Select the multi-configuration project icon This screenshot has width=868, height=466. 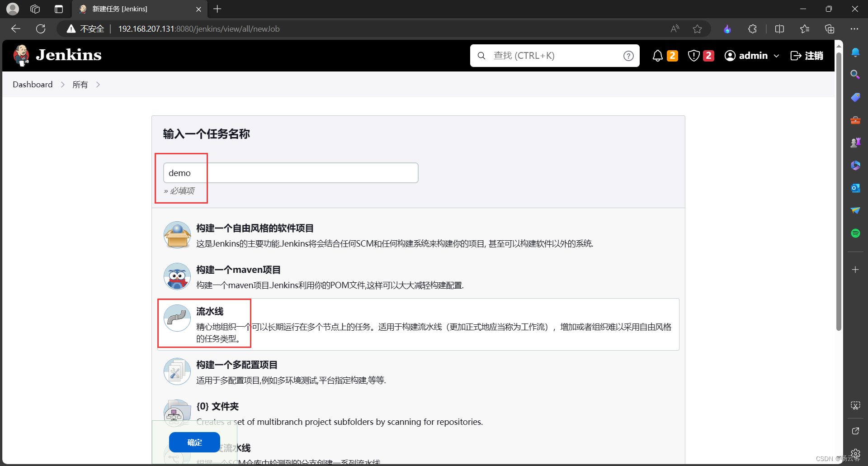pyautogui.click(x=177, y=371)
